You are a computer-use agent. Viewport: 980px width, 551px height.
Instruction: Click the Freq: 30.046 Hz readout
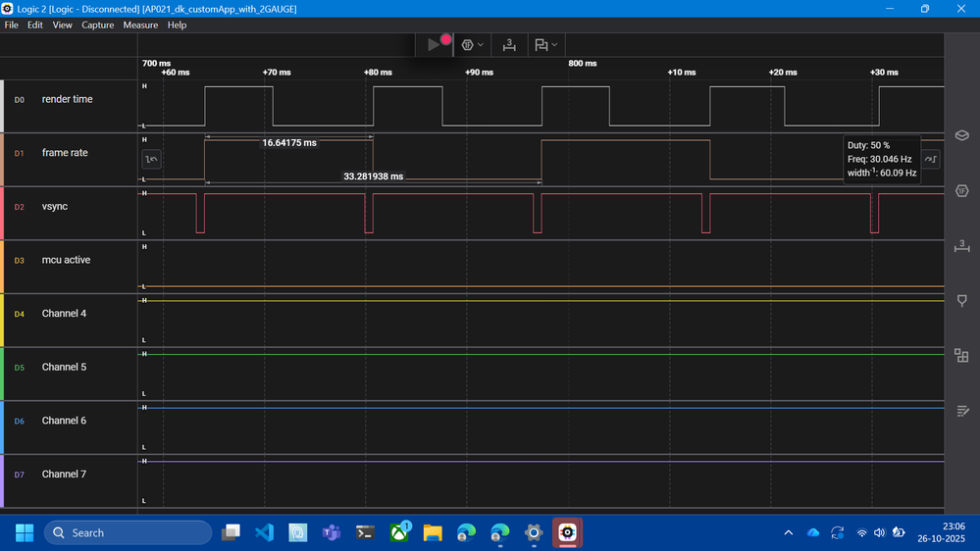pos(879,159)
